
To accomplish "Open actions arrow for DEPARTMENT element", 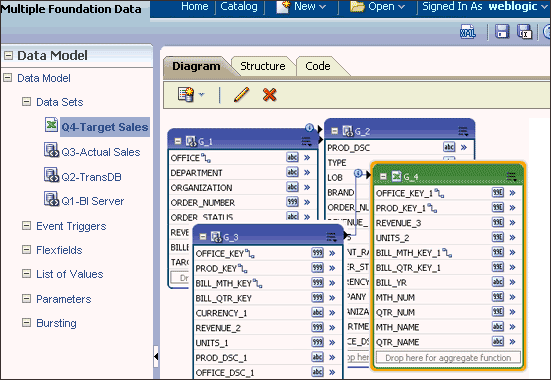I will point(307,172).
